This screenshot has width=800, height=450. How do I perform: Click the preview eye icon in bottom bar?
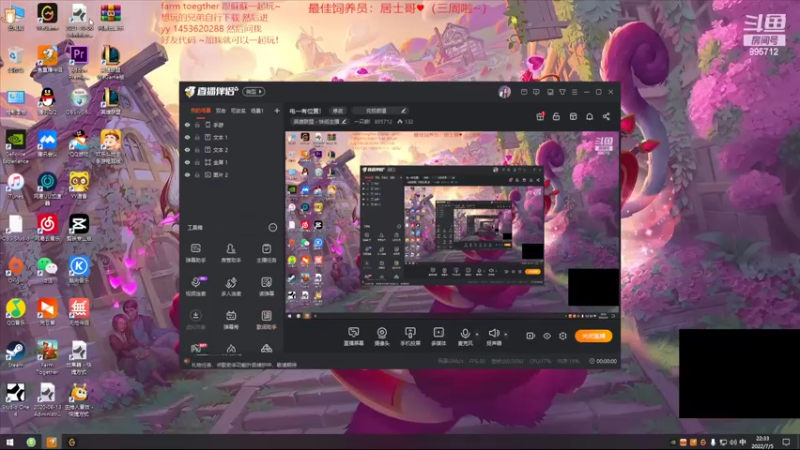point(546,336)
